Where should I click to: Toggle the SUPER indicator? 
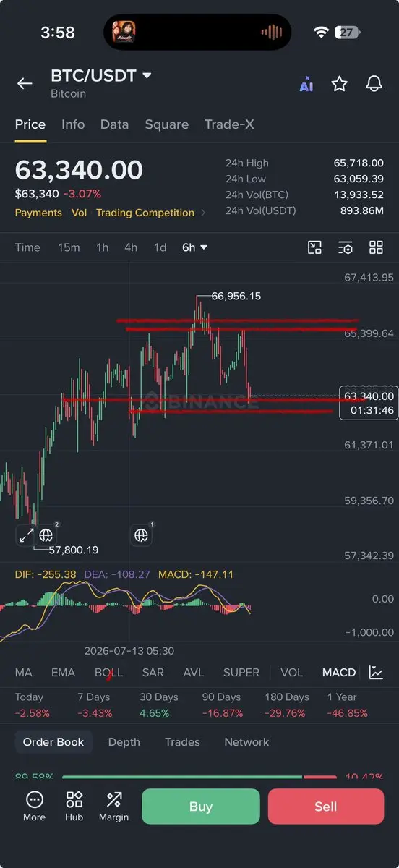pos(241,672)
